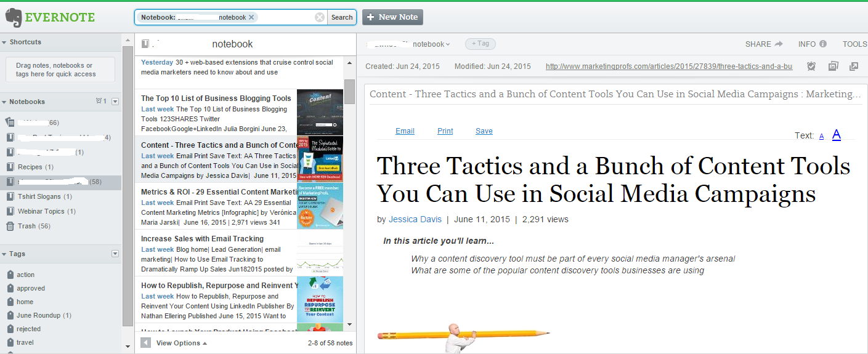Screen dimensions: 868x354
Task: Clear the search field with the round X
Action: click(320, 17)
